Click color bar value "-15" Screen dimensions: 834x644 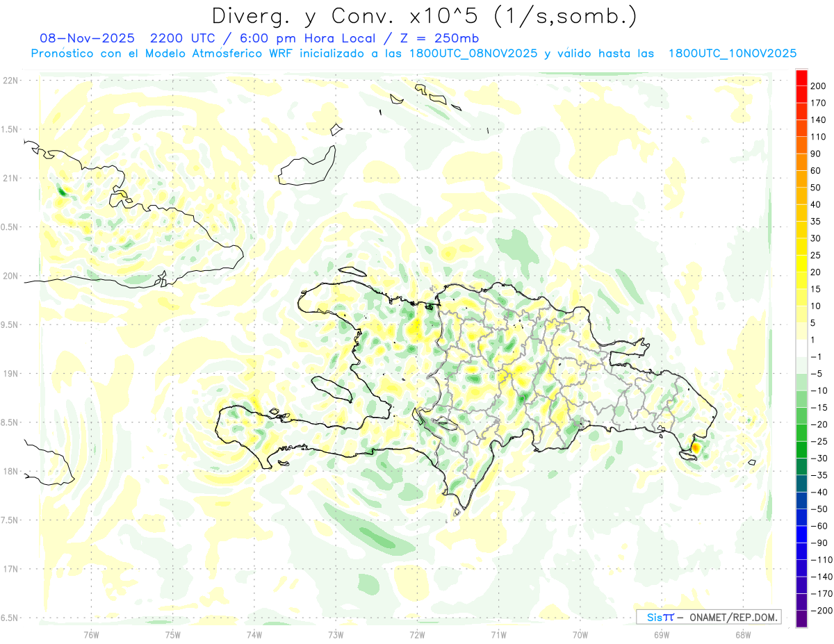tap(819, 407)
